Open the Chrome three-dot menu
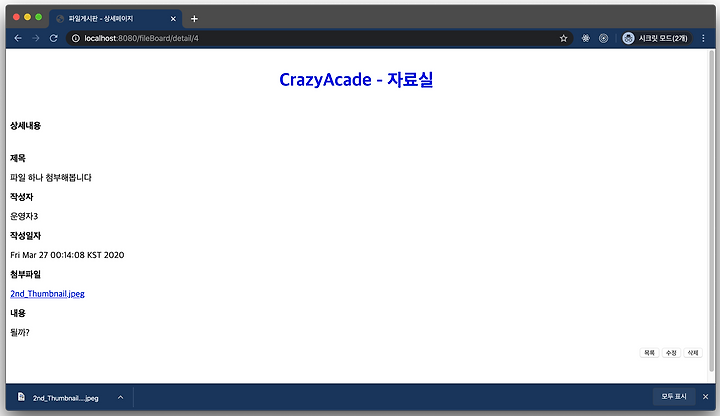The image size is (720, 416). (x=703, y=39)
